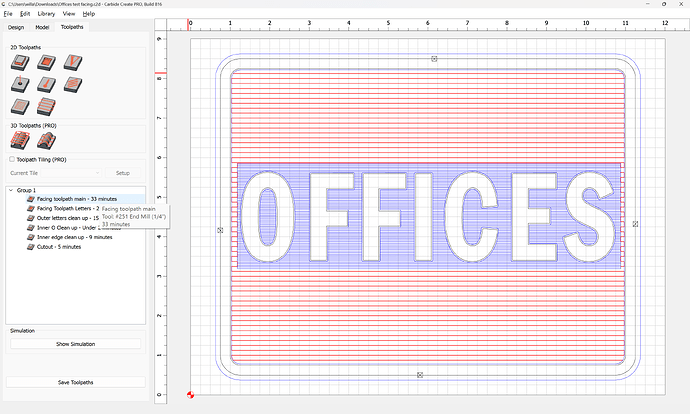
Task: Select the Contour toolpath icon
Action: [x=20, y=63]
